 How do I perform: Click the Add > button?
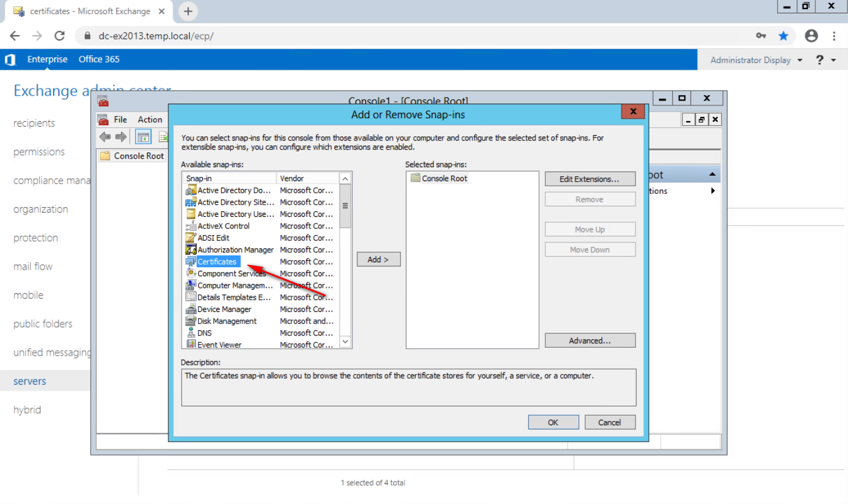point(378,259)
